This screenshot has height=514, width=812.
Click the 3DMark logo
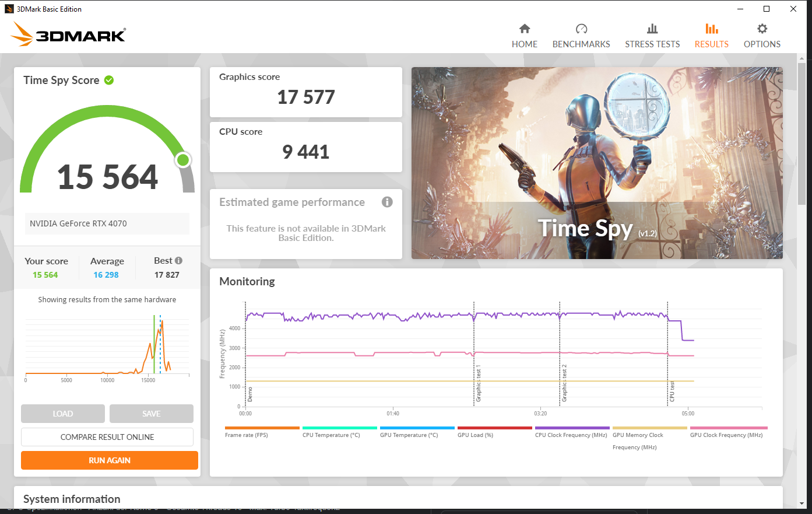pyautogui.click(x=68, y=34)
